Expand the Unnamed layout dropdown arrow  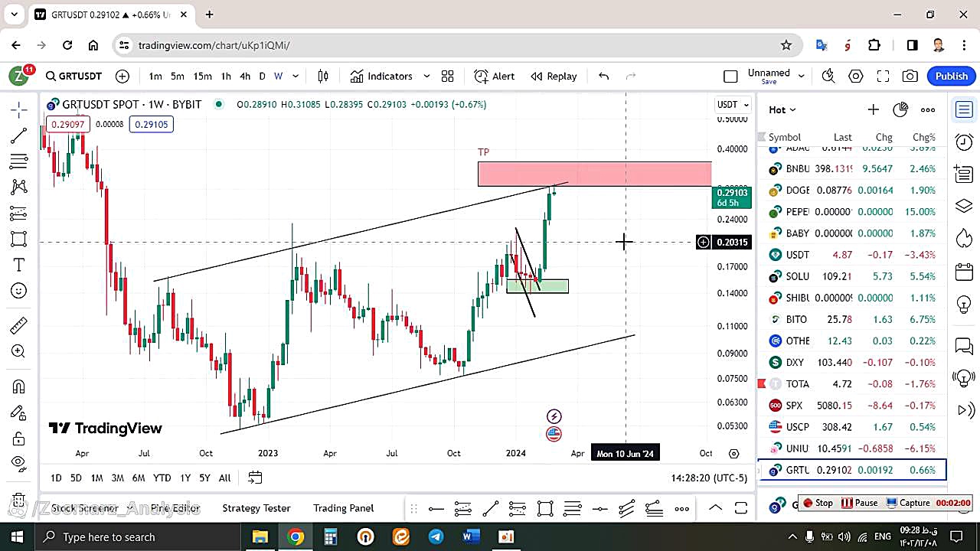click(x=802, y=76)
